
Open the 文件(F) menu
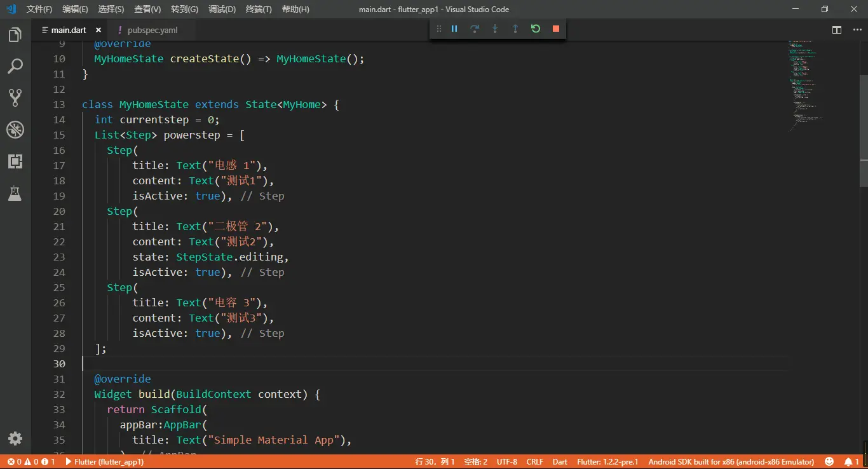pyautogui.click(x=39, y=10)
